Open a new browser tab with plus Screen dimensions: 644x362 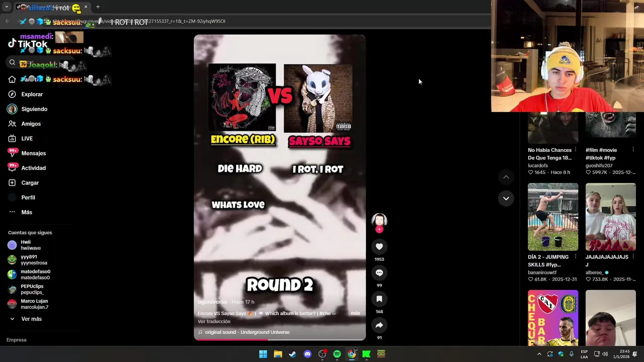(98, 7)
